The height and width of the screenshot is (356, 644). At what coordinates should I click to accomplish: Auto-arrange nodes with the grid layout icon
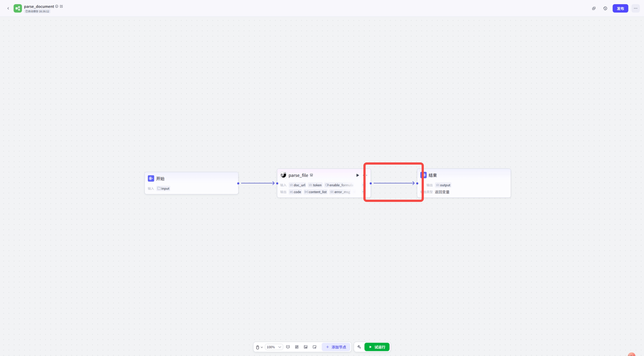click(x=297, y=347)
